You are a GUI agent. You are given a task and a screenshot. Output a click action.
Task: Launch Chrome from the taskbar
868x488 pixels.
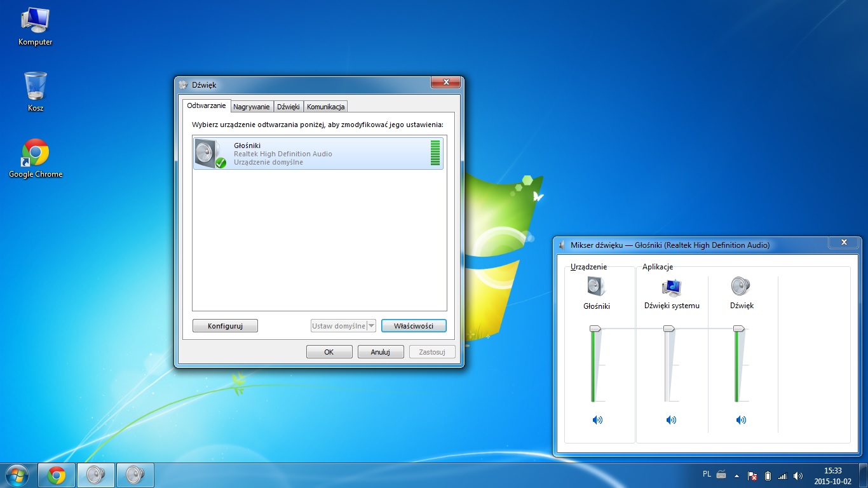[x=57, y=475]
